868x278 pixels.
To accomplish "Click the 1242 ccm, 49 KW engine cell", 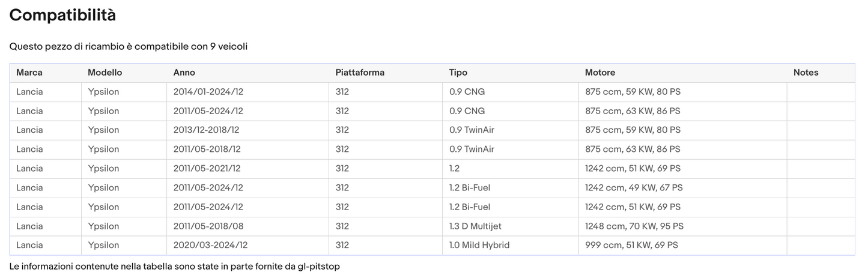I will (x=634, y=188).
